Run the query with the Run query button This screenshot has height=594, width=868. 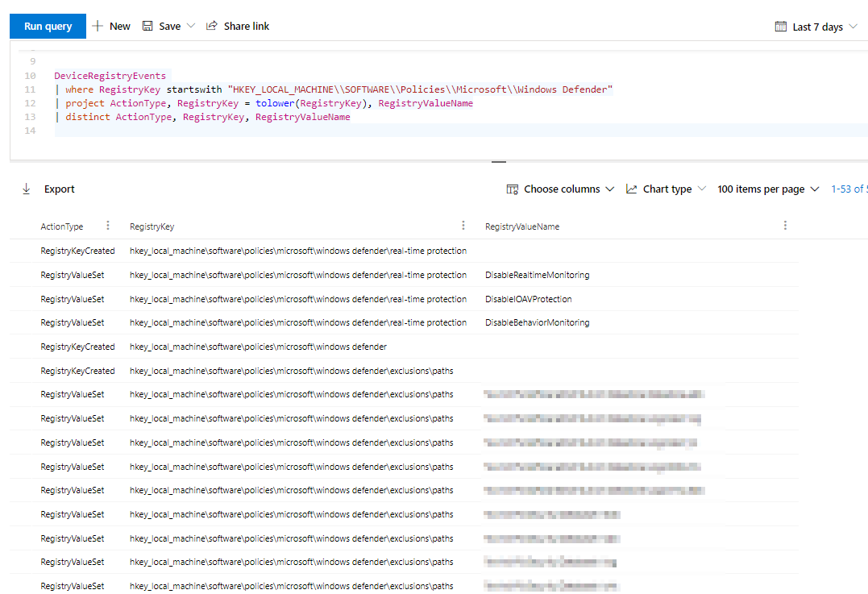(x=47, y=26)
